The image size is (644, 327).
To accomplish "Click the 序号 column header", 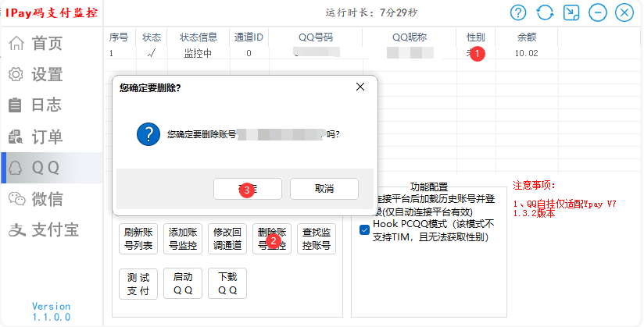I will point(119,37).
